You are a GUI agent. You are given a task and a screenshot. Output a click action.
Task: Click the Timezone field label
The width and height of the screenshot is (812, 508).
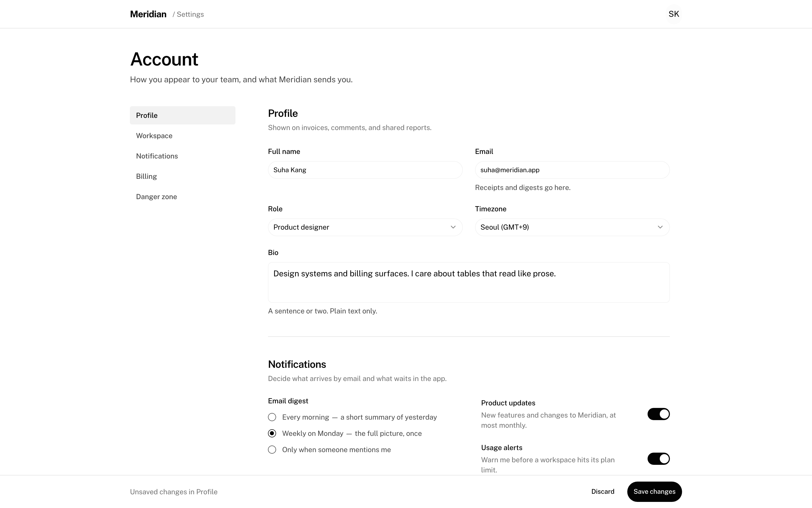490,209
